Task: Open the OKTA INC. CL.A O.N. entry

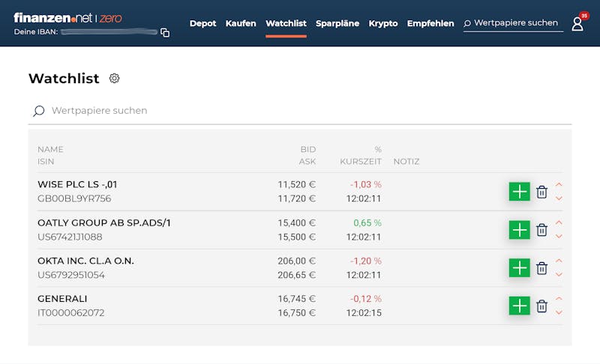Action: click(x=85, y=261)
